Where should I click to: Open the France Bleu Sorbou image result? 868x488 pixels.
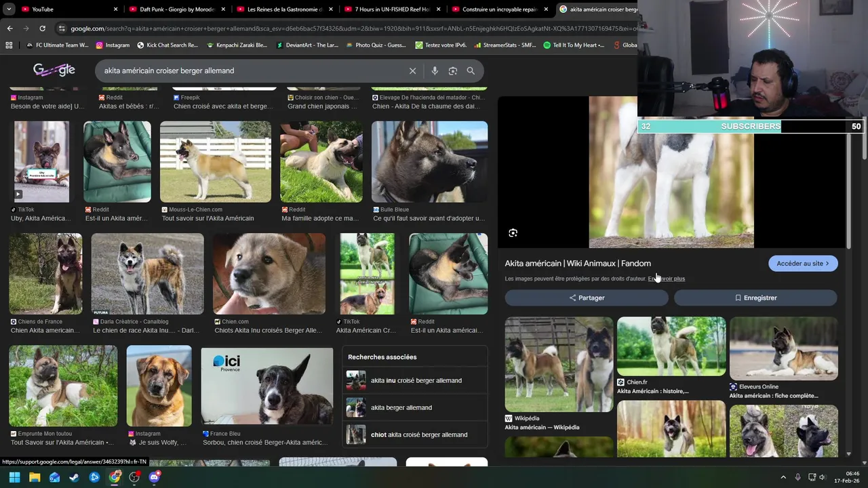267,386
